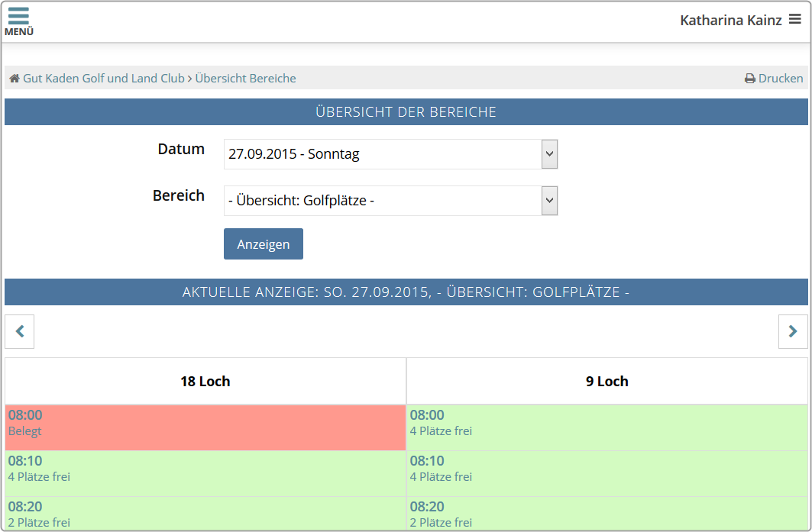Go to previous day with left arrow
This screenshot has height=532, width=812.
20,331
